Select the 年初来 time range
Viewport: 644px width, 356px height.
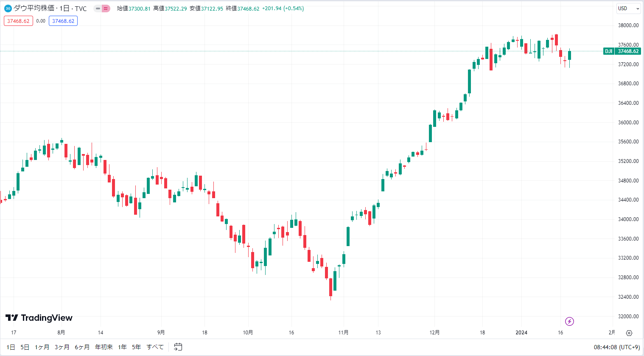[x=104, y=347]
